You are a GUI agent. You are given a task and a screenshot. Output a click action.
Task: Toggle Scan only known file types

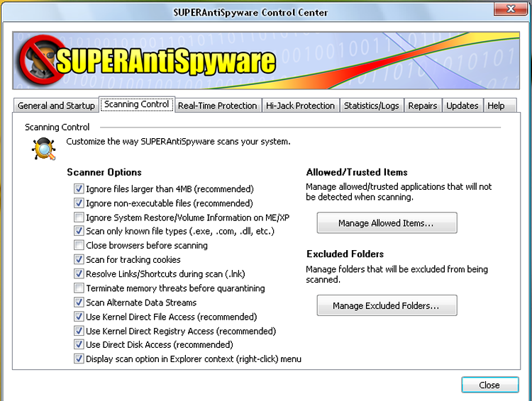tap(79, 231)
